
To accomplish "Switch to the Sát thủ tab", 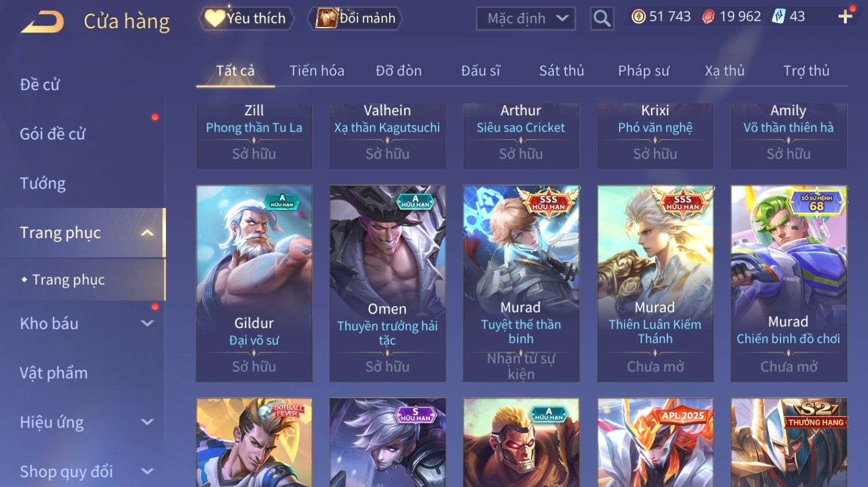I will pyautogui.click(x=561, y=71).
